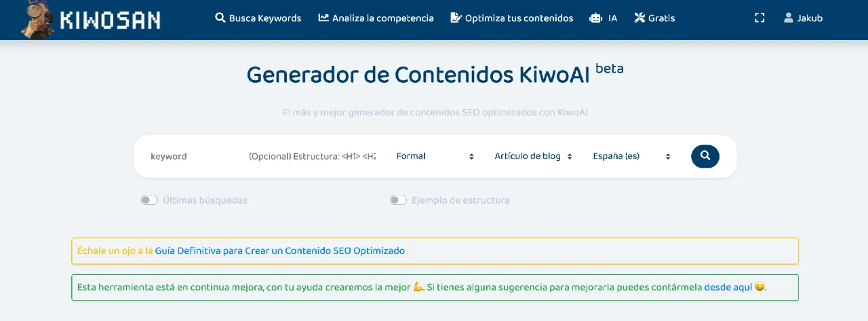Toggle Ejemplo de estructura switch
The height and width of the screenshot is (321, 868).
[x=398, y=200]
